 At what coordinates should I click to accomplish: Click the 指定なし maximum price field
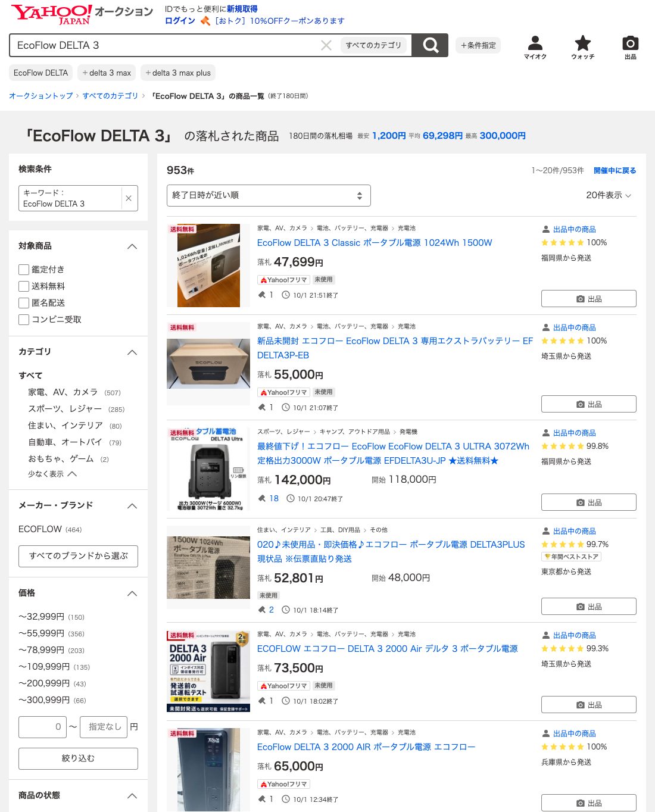click(x=104, y=727)
